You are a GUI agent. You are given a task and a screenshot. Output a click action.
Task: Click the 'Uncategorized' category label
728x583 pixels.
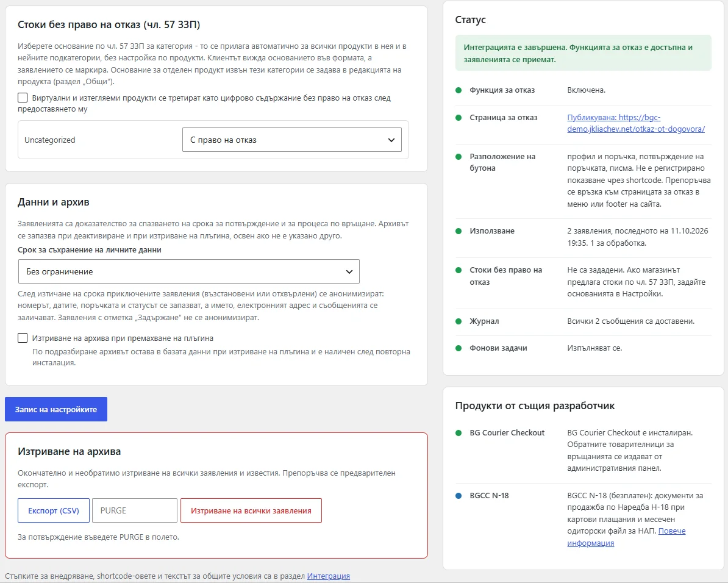(49, 140)
